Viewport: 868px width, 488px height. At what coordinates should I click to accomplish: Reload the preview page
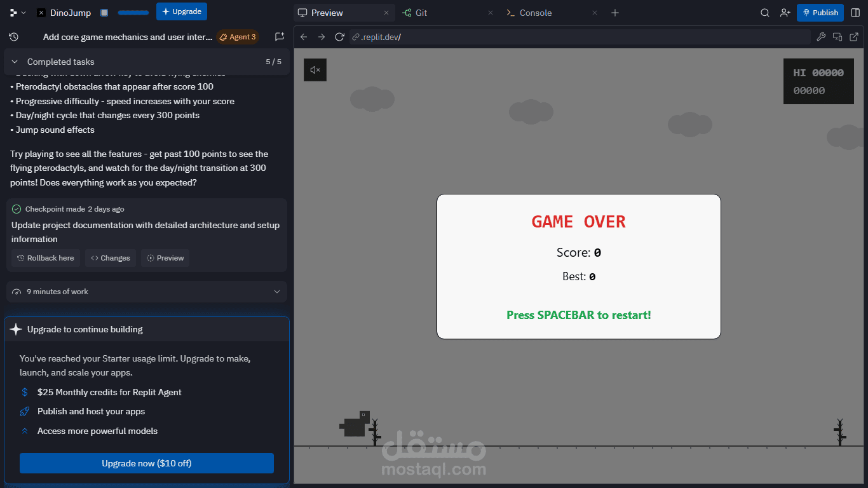339,37
